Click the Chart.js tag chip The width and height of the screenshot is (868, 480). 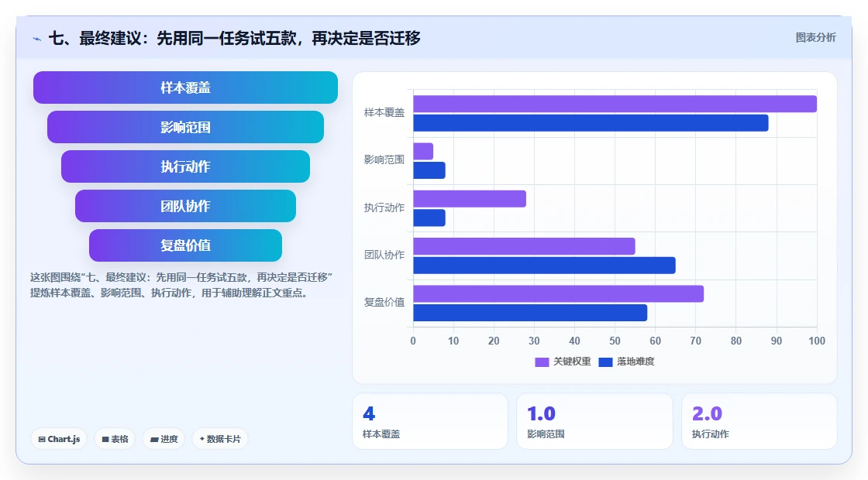[59, 439]
